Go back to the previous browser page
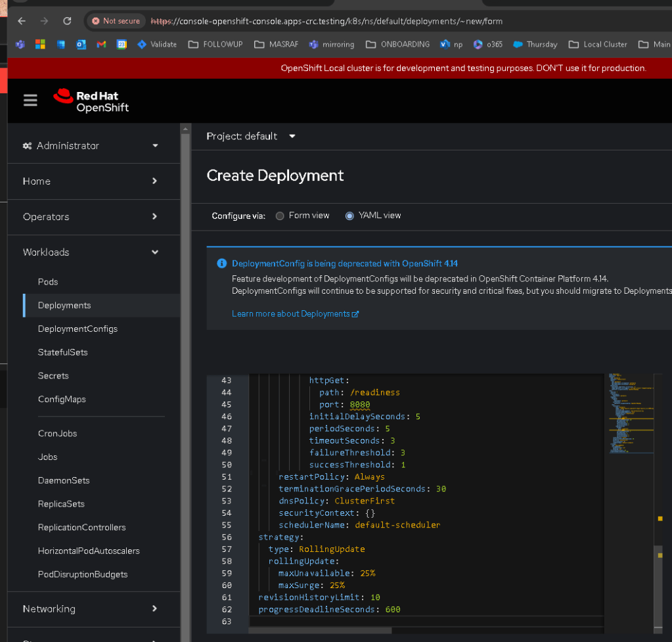This screenshot has width=672, height=642. tap(22, 21)
